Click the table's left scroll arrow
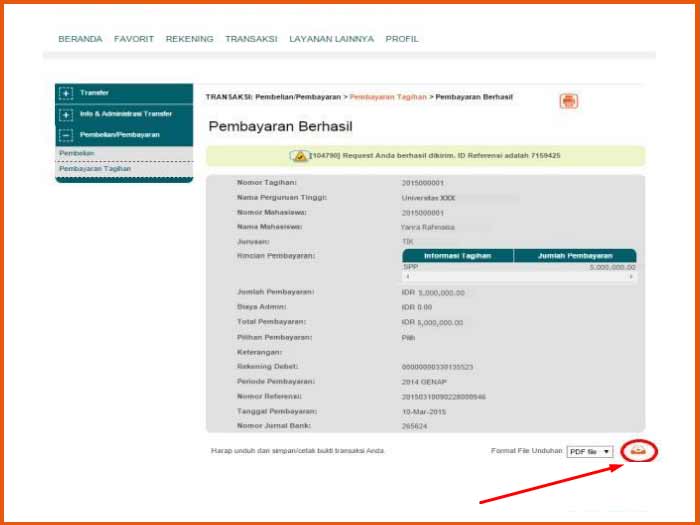Image resolution: width=700 pixels, height=525 pixels. click(x=408, y=277)
